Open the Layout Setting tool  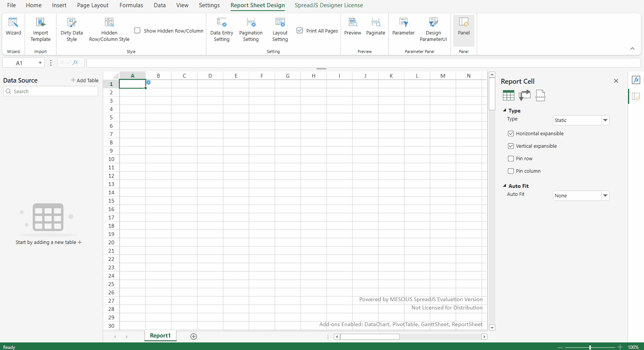tap(280, 29)
